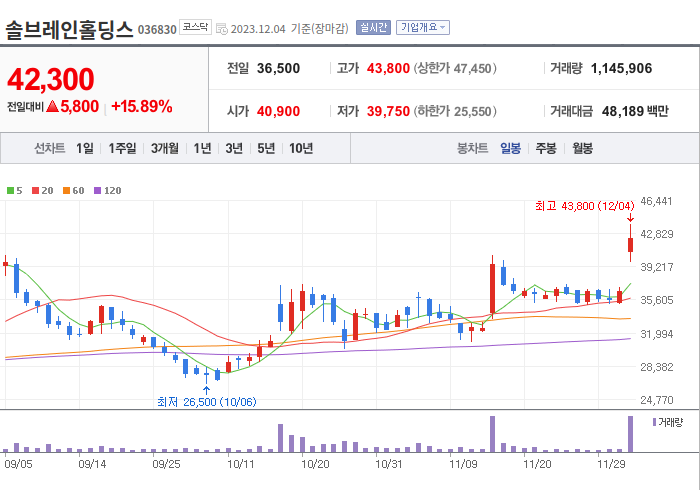Click the calendar icon before the 2023.12.04 date
The image size is (700, 490).
pos(222,29)
